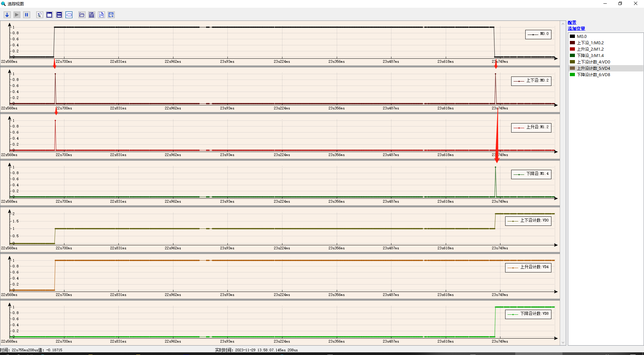Click the dark green M1.4 color swatch
The width and height of the screenshot is (644, 355).
(x=572, y=55)
